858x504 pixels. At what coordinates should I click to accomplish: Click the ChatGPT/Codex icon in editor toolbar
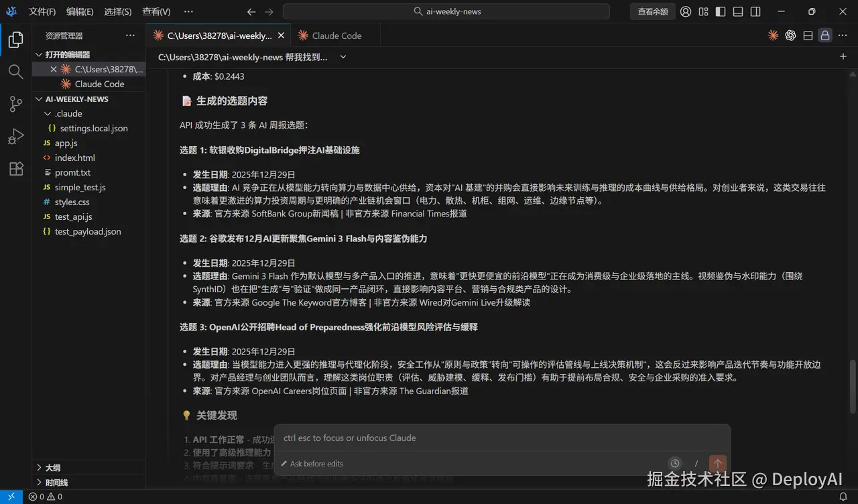coord(790,36)
